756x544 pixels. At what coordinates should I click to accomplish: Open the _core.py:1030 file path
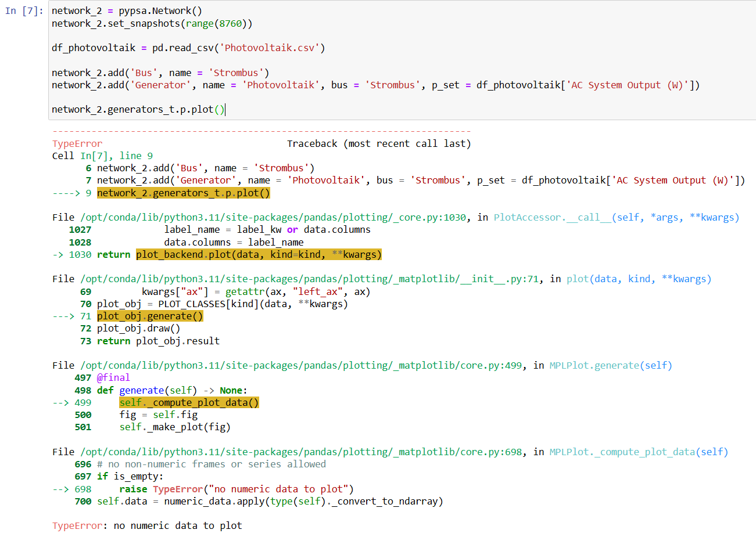(x=273, y=218)
